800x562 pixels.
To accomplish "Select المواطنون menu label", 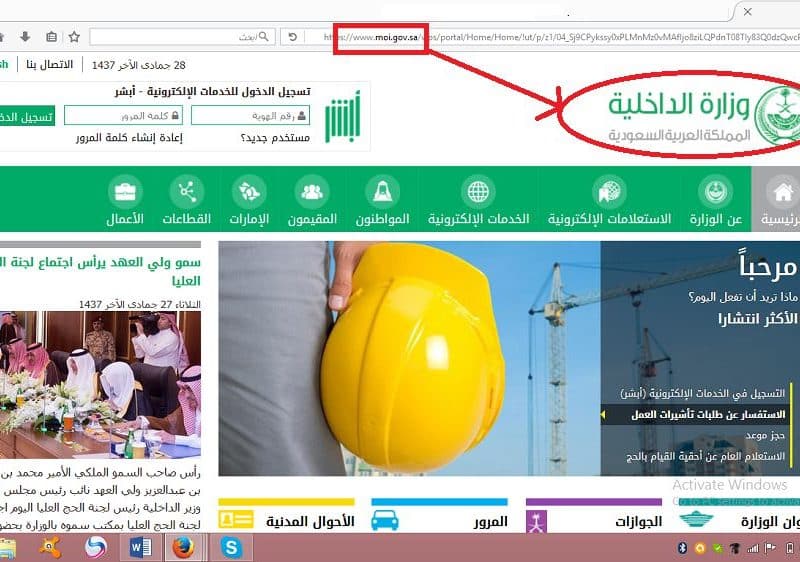I will (382, 219).
